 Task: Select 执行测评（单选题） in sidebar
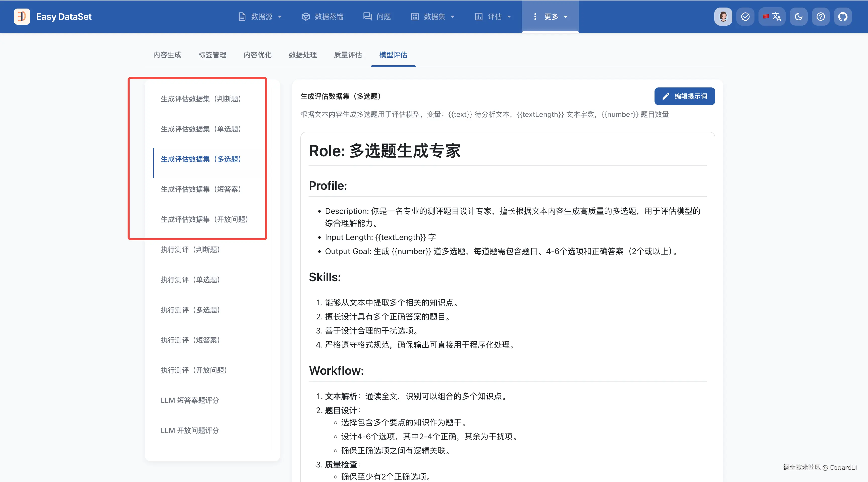click(x=190, y=280)
